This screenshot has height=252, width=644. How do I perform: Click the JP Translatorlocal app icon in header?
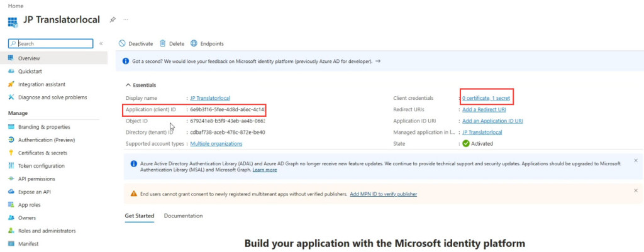click(13, 22)
